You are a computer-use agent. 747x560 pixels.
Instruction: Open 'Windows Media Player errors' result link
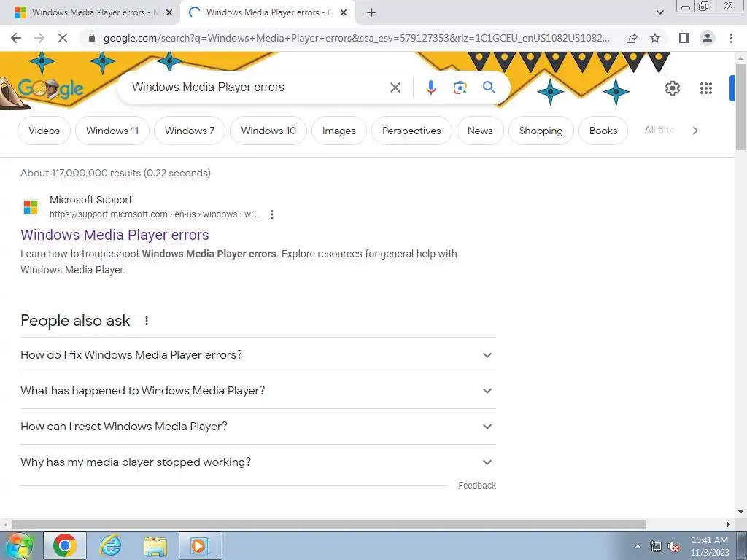click(x=115, y=235)
